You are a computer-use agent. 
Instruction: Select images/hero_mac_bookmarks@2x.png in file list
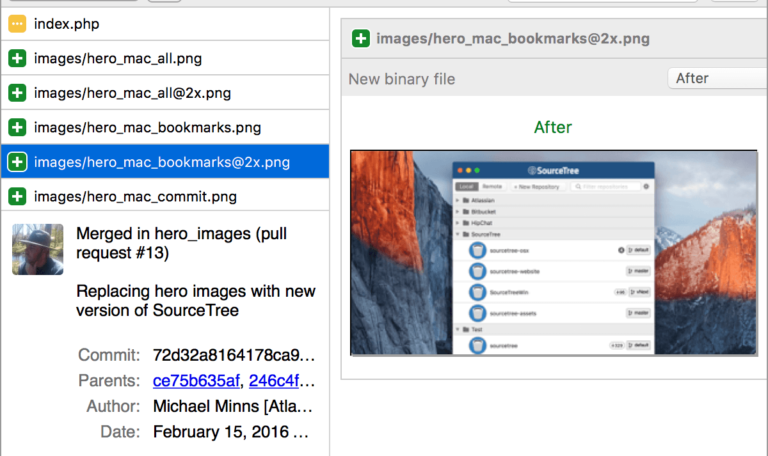[165, 162]
